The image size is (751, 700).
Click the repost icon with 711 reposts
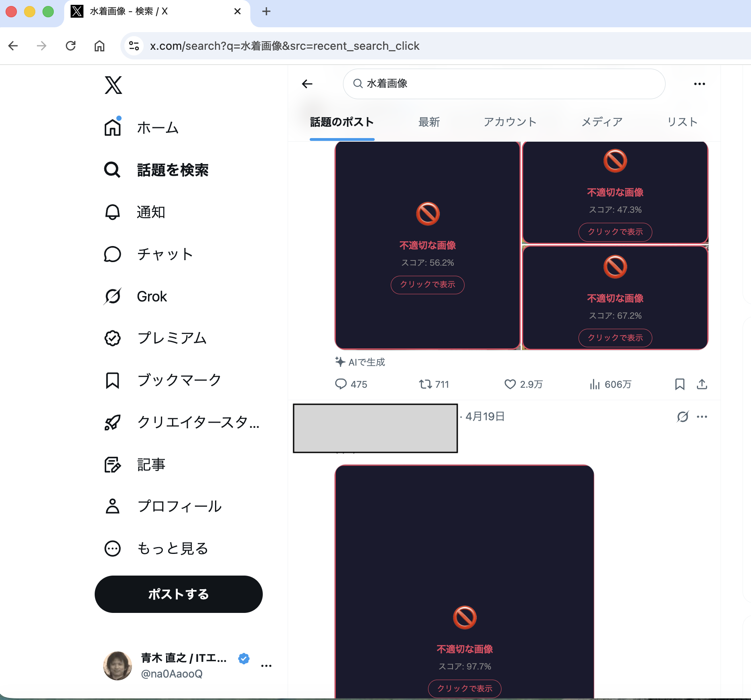pyautogui.click(x=425, y=384)
